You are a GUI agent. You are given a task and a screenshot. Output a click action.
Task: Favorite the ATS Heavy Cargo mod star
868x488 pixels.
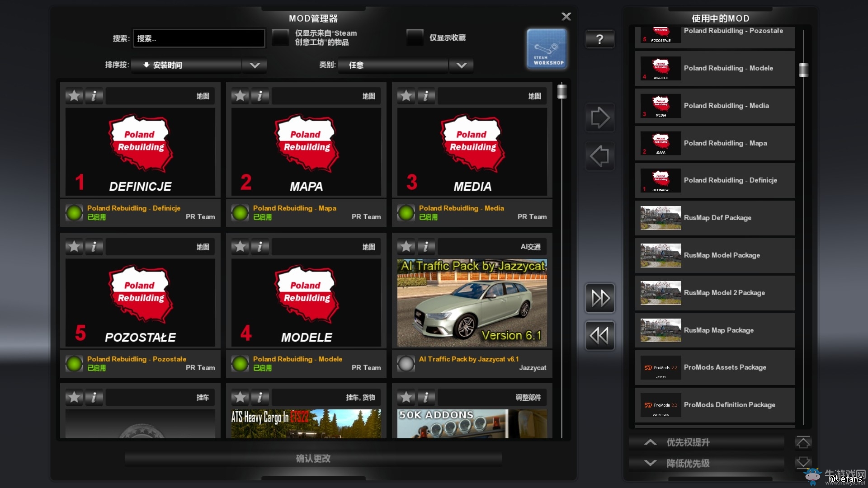[240, 398]
